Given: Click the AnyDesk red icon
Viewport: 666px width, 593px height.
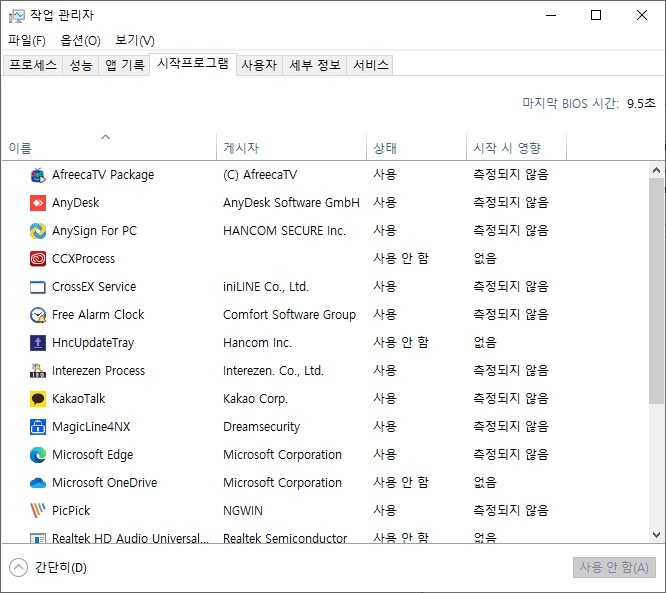Looking at the screenshot, I should coord(38,203).
